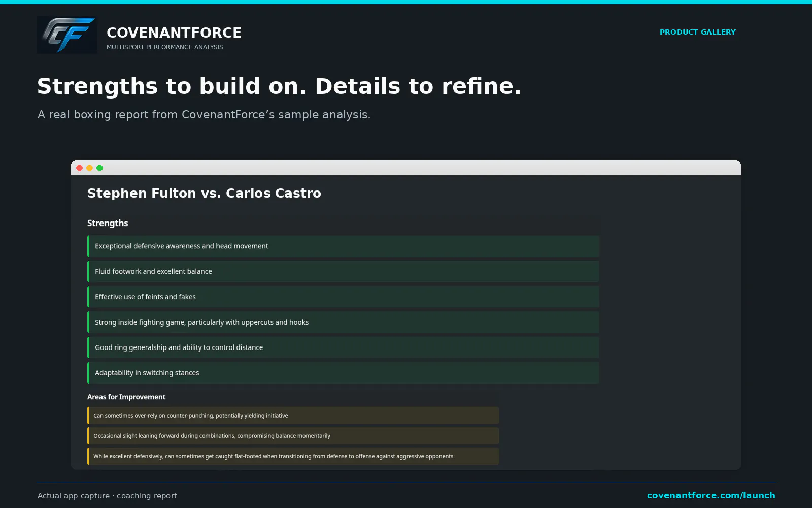
Task: Click the 'Strengths to build on' headline
Action: (x=279, y=86)
